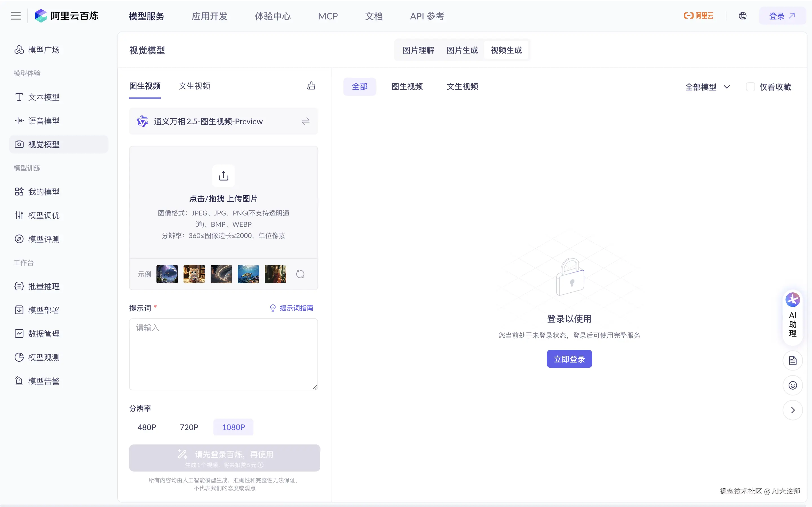Expand the right-side arrow panel button
Screen dimensions: 812x507
(x=793, y=410)
